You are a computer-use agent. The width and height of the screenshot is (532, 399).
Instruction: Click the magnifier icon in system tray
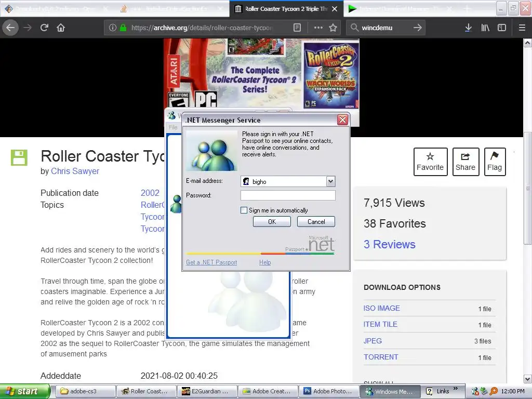[x=494, y=391]
